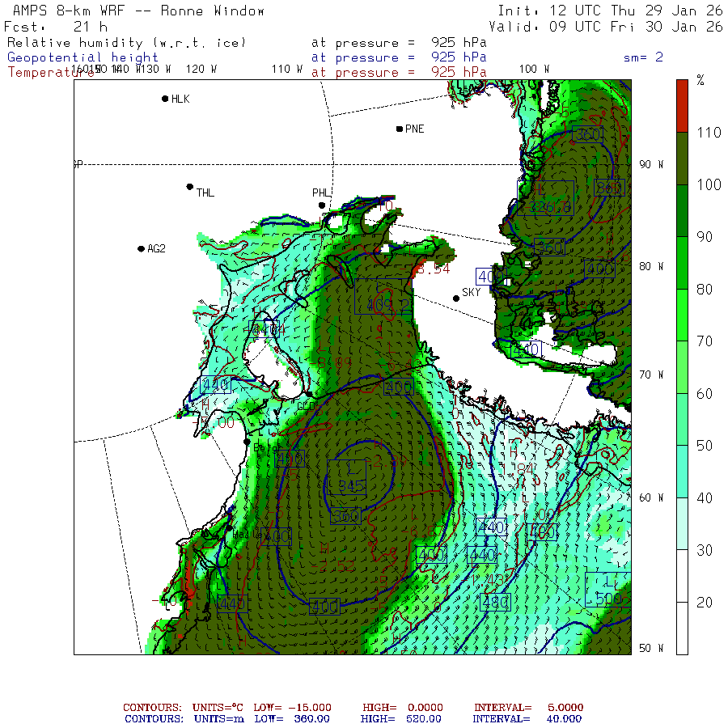Click the PNE station marker dot
The width and height of the screenshot is (728, 728).
[400, 129]
